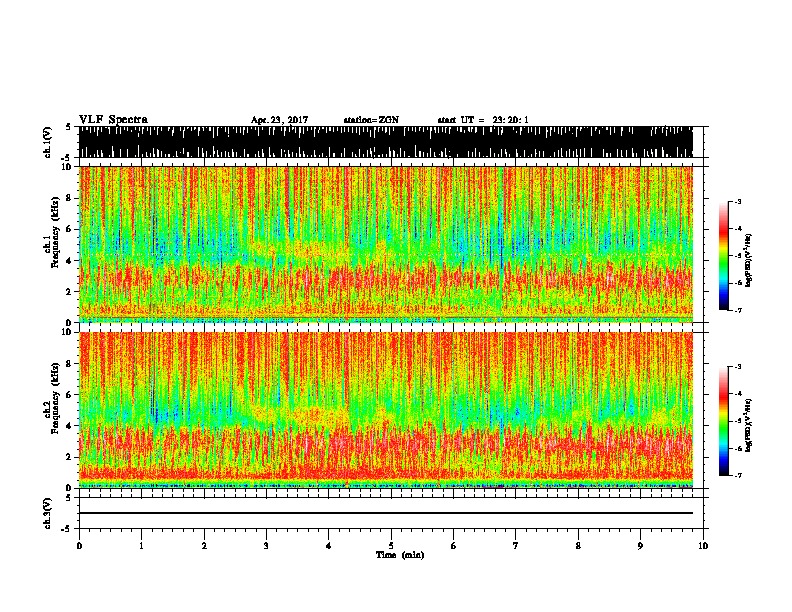The height and width of the screenshot is (612, 792).
Task: Click the "VLF Spectra" plot title
Action: [x=113, y=120]
